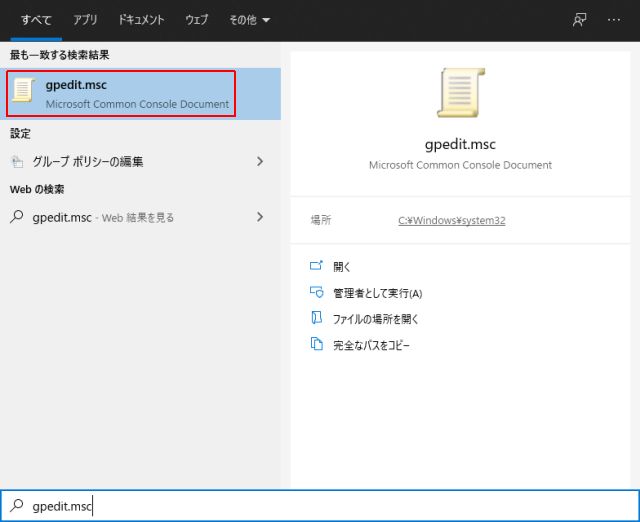Switch to the すべて tab

click(37, 20)
